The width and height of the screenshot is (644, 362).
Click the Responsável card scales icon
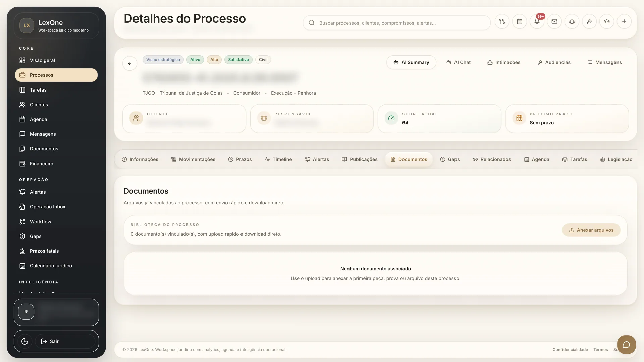point(264,118)
